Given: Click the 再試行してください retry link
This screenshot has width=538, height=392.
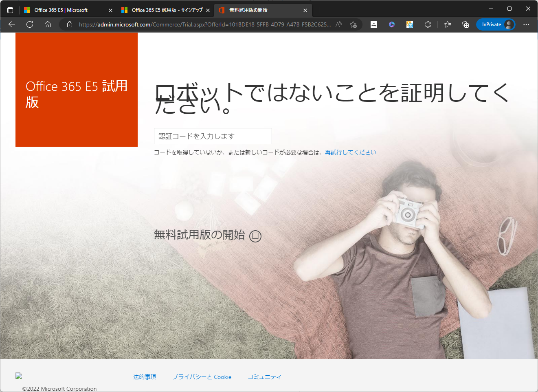Looking at the screenshot, I should (350, 152).
